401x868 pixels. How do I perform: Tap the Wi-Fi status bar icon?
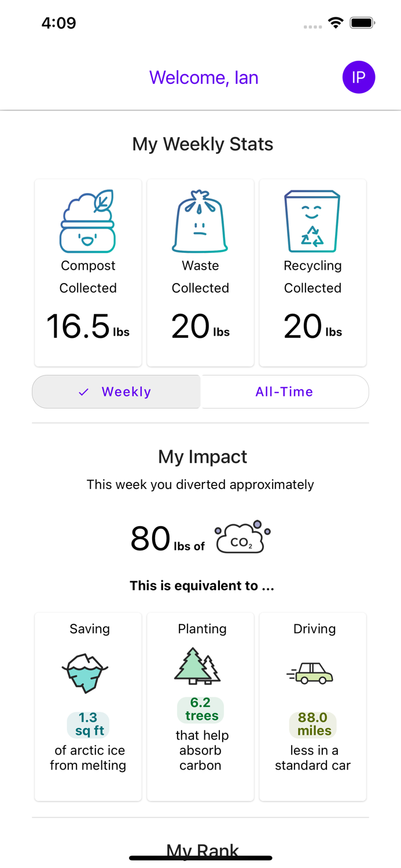tap(336, 23)
